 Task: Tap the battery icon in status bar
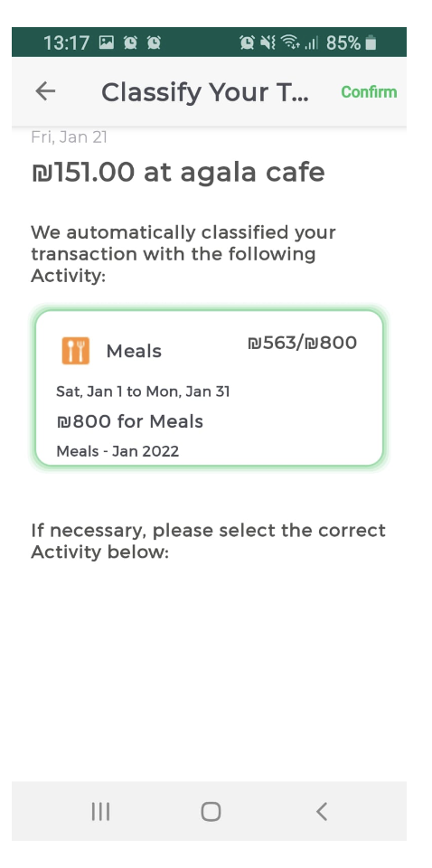click(371, 42)
